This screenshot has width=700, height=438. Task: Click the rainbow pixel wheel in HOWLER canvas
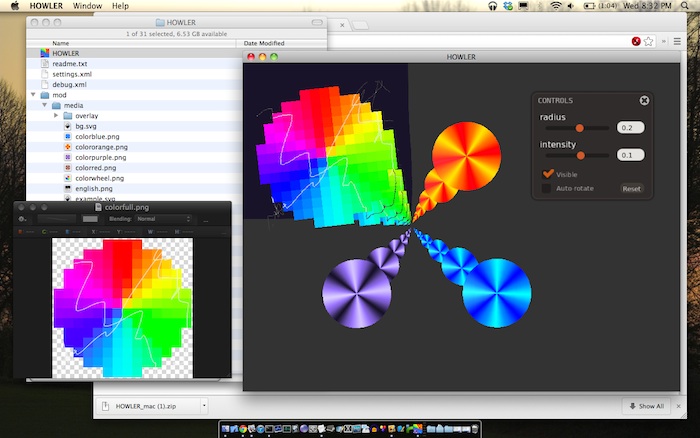pos(333,156)
